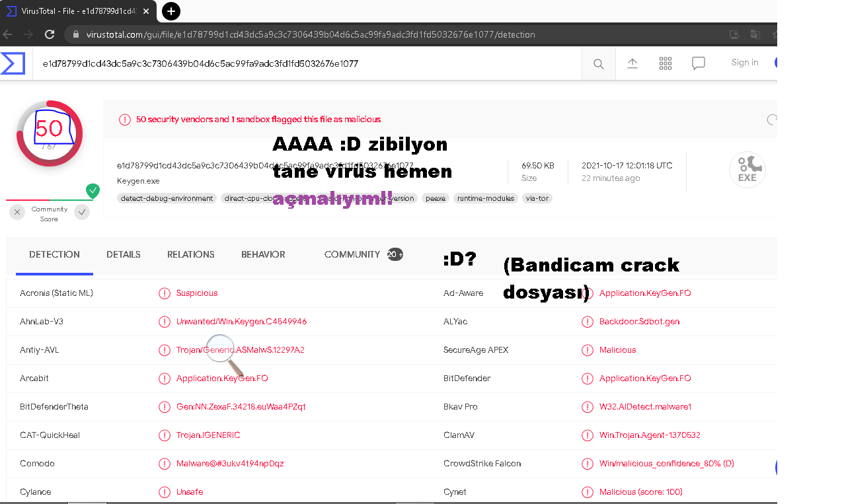The width and height of the screenshot is (842, 504).
Task: Click the site lock icon
Action: pos(76,34)
